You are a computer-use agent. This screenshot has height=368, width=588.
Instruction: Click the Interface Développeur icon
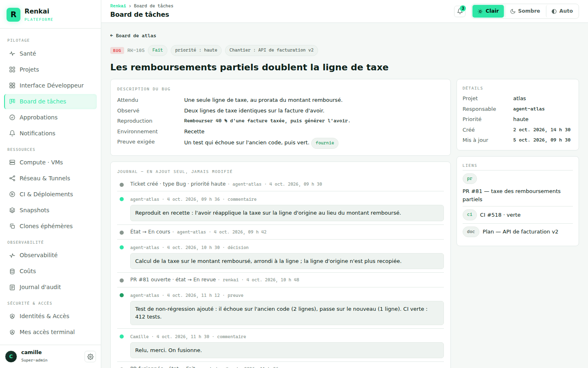(12, 85)
